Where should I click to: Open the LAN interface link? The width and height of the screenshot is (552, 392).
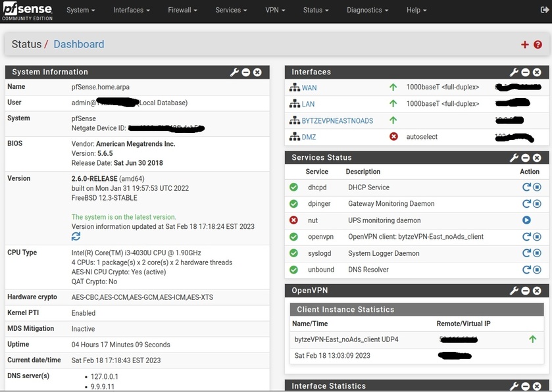click(x=308, y=104)
